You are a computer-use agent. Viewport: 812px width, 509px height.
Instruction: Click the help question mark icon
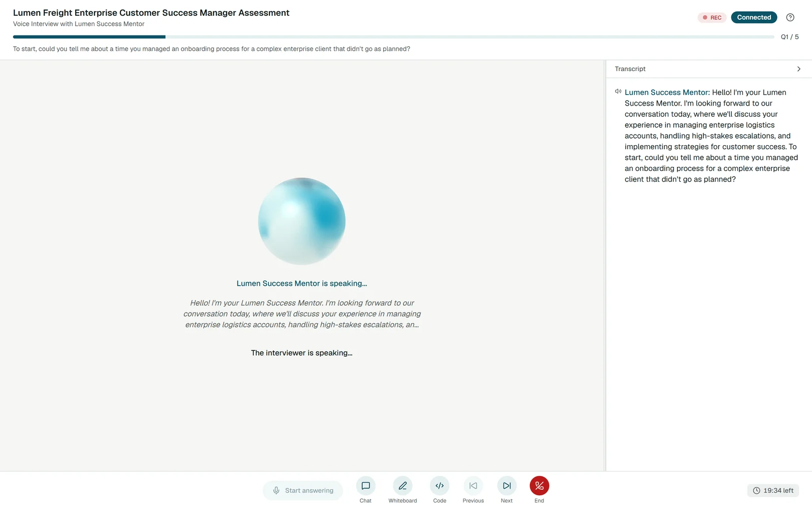[x=790, y=17]
